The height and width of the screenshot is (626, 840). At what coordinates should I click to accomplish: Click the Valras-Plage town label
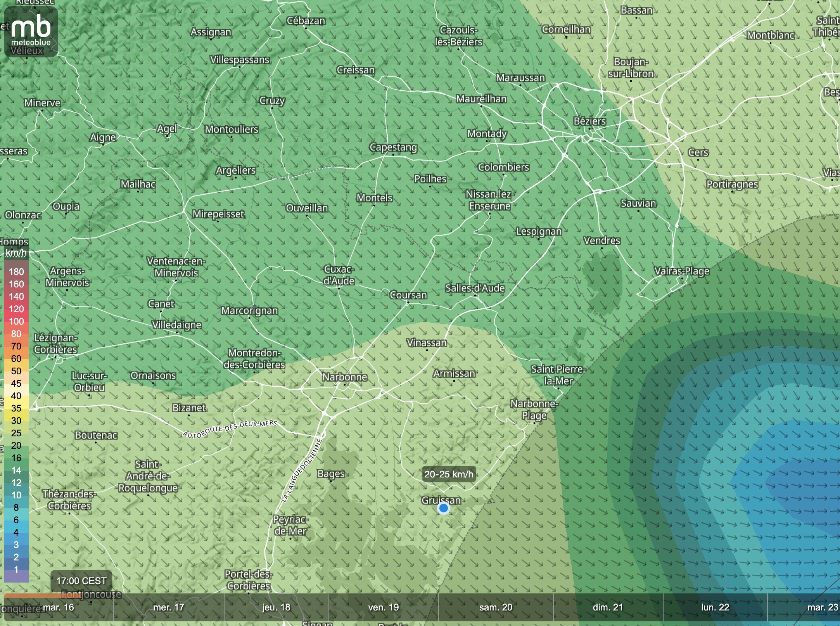[682, 271]
